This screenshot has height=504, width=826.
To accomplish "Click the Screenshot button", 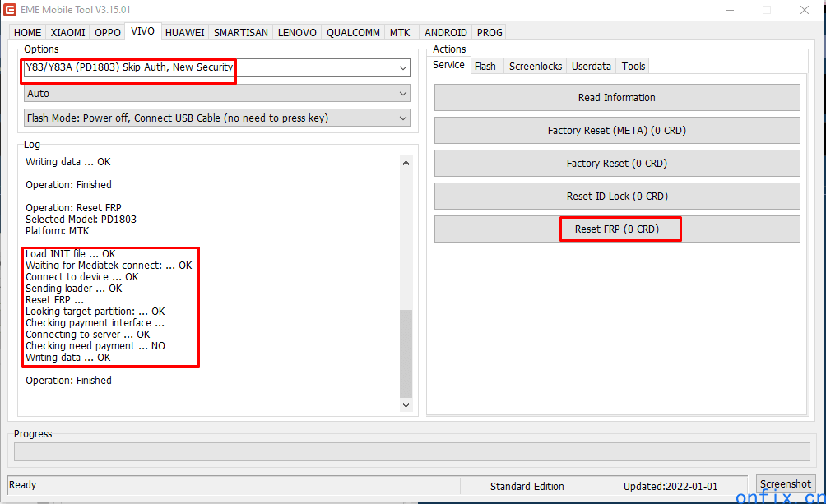I will click(786, 484).
